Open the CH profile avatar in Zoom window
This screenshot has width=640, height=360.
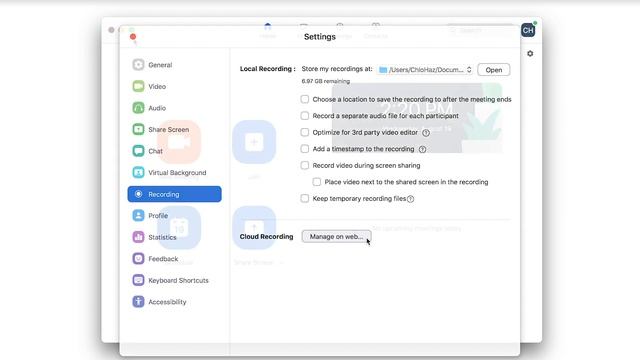(x=528, y=30)
